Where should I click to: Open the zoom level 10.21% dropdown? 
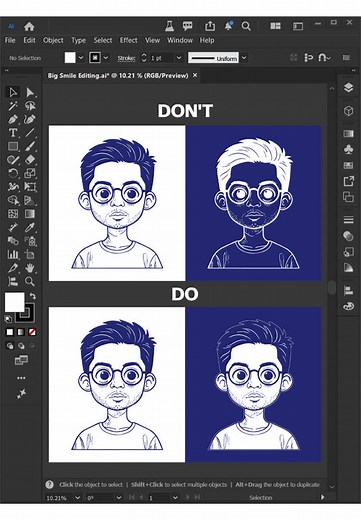pos(78,497)
